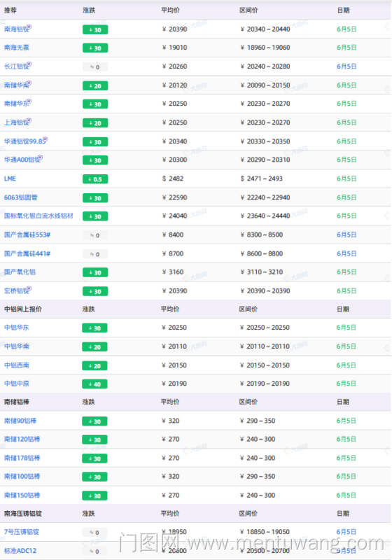Open the 南储90铝棒 link
392x560 pixels.
click(20, 421)
